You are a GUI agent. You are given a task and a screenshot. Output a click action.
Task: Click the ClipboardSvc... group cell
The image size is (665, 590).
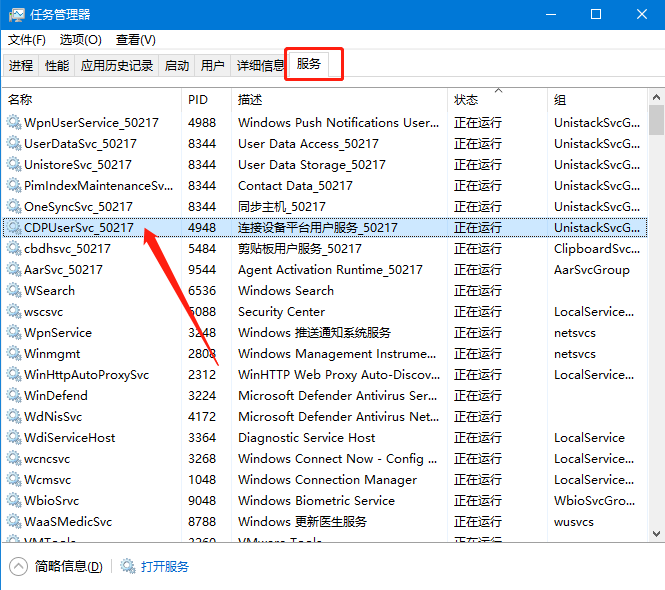click(x=597, y=249)
